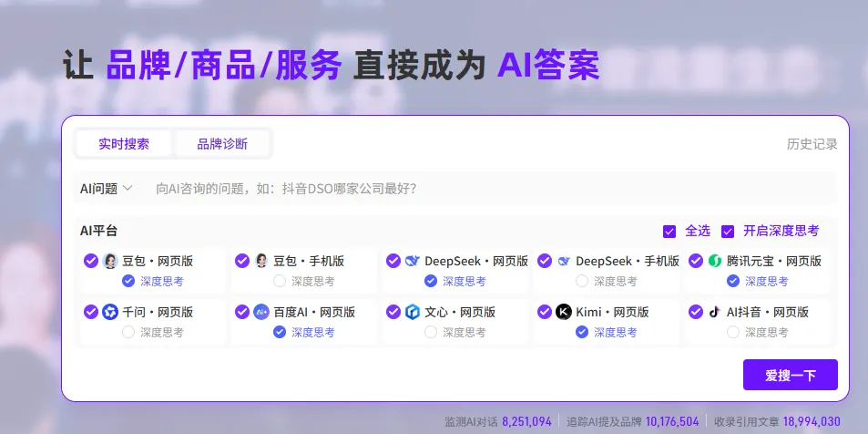Click the 腾讯元宝 green logo icon

(715, 261)
